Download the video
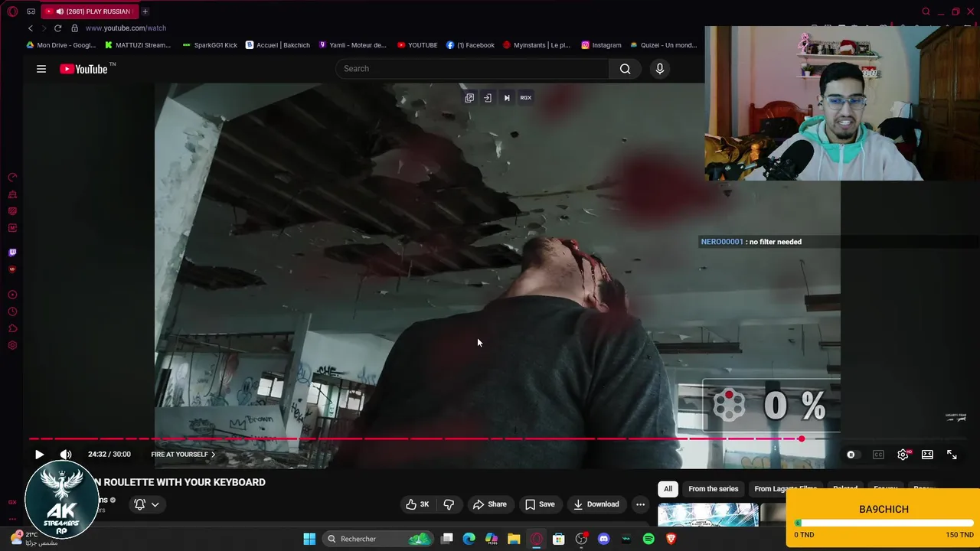 coord(596,504)
